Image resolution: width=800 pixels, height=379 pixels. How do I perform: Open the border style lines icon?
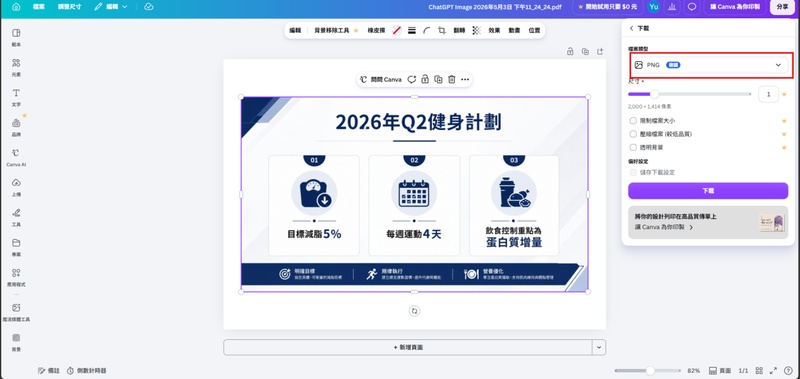point(412,31)
